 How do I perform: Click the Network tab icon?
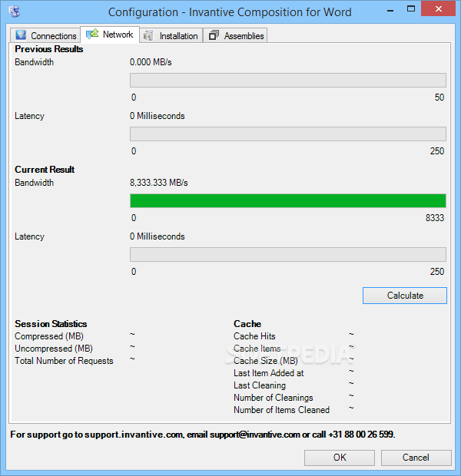coord(92,34)
